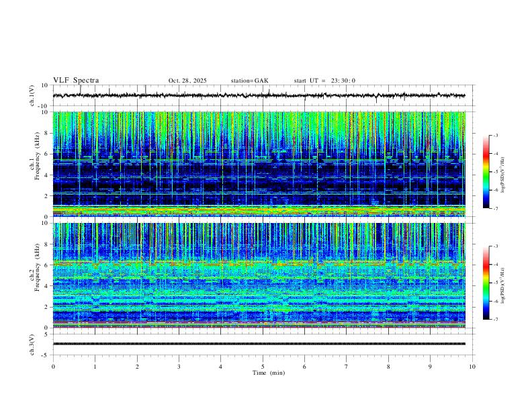Click the "8" kHz tick on ch.1 spectrogram
This screenshot has width=532, height=411.
46,133
